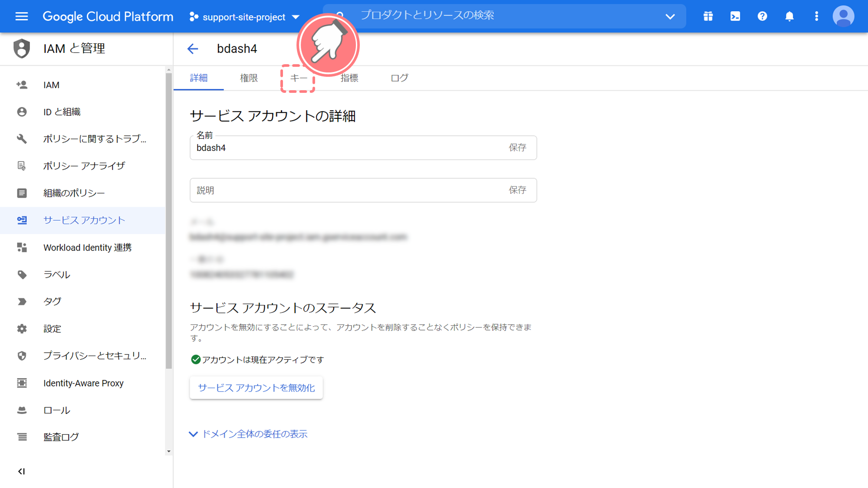
Task: Activate Cloud Shell terminal icon
Action: tap(735, 16)
